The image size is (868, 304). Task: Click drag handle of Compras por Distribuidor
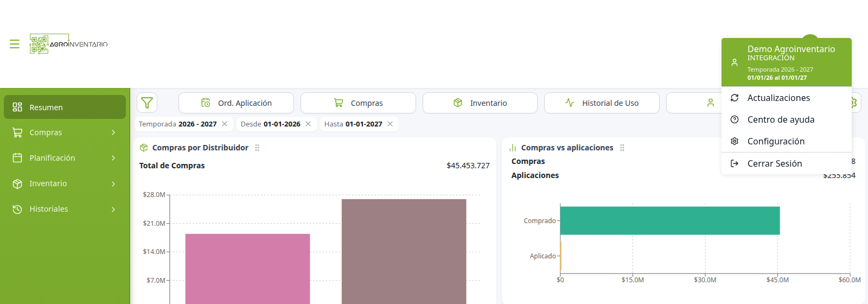click(257, 148)
